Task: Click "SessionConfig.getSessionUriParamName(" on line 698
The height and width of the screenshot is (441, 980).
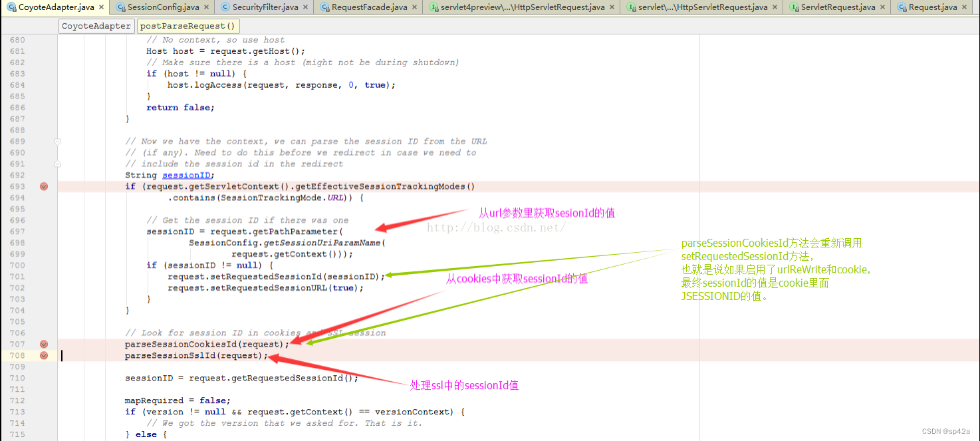Action: 287,243
